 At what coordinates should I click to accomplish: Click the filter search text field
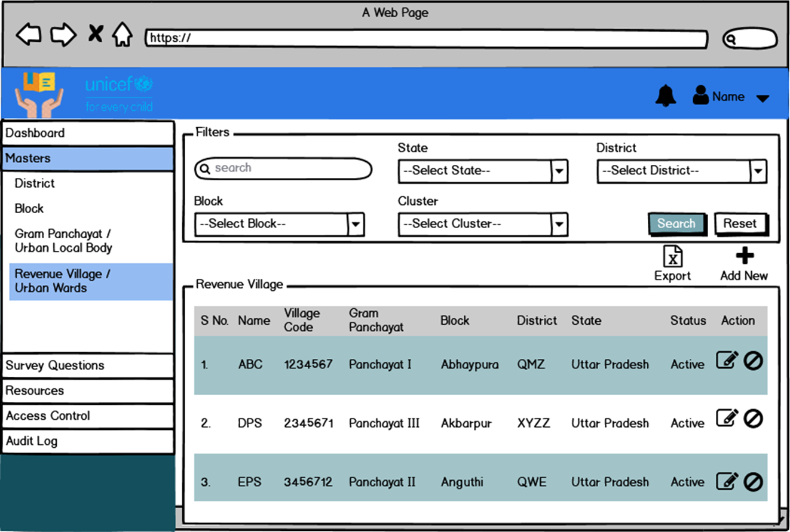coord(283,169)
